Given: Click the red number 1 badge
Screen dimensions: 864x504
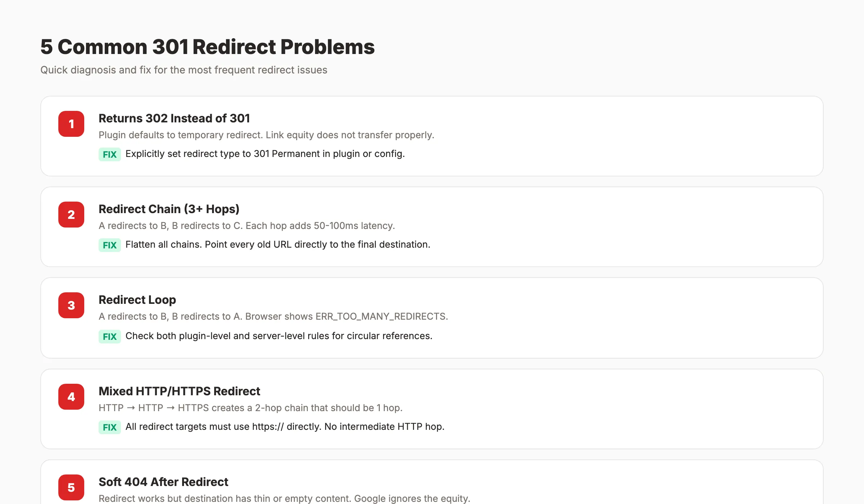Looking at the screenshot, I should [71, 124].
